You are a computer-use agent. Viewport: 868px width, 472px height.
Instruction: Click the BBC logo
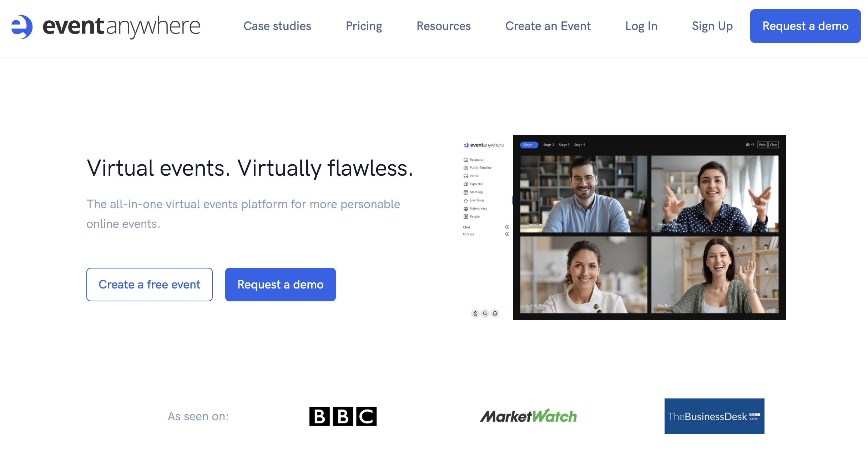[343, 416]
